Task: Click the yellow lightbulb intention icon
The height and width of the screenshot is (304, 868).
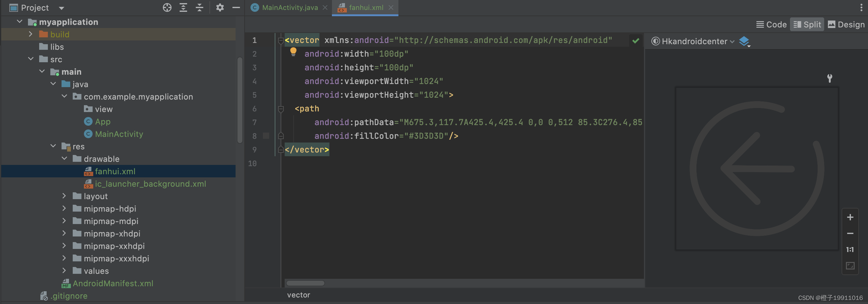Action: point(293,52)
